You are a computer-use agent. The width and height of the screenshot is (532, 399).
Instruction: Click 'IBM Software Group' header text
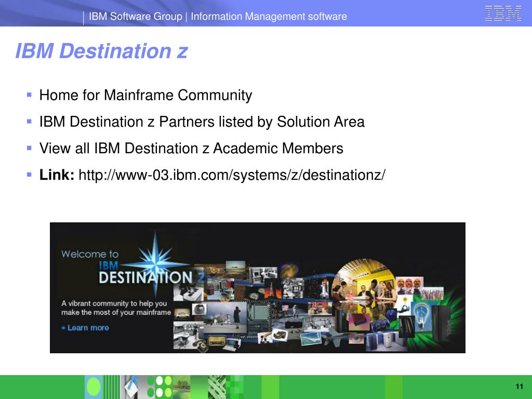click(x=136, y=16)
